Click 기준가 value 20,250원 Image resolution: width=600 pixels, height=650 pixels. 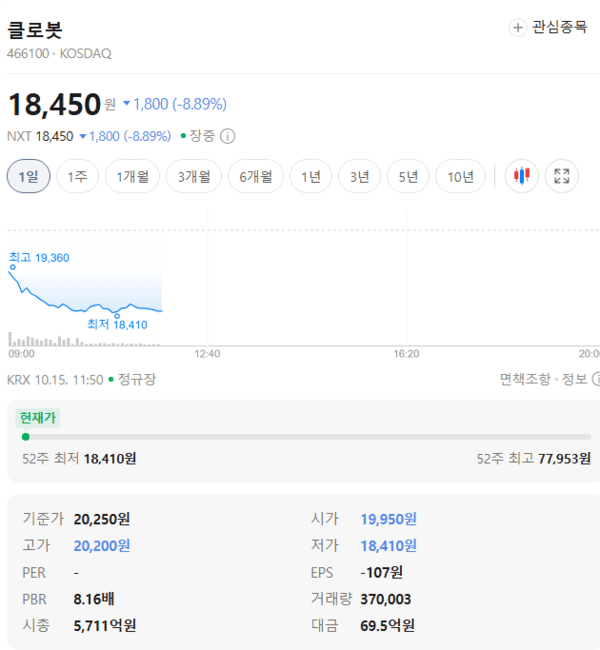(102, 519)
